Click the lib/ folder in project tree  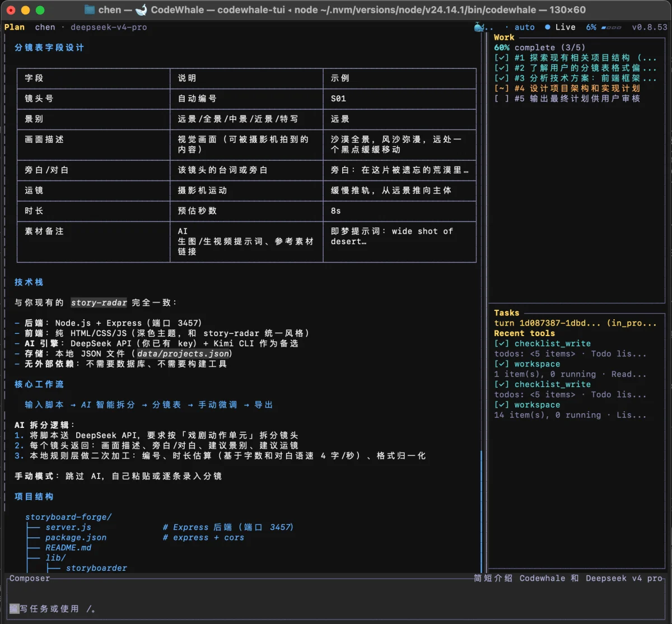[x=55, y=557]
